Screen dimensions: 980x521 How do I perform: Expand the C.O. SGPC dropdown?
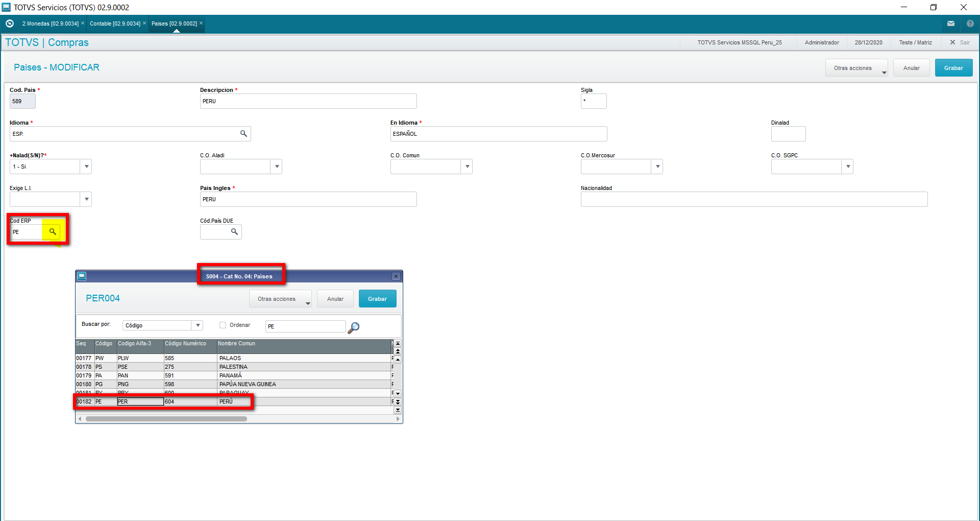(848, 167)
